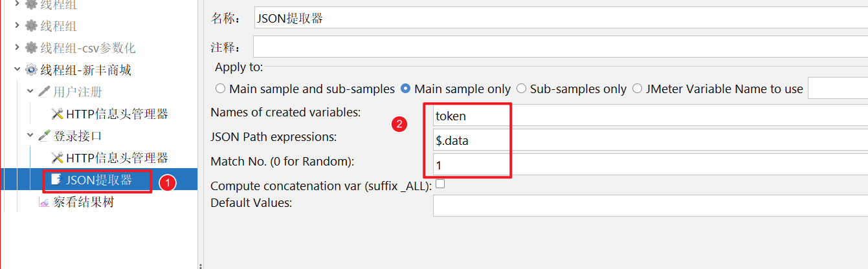868x269 pixels.
Task: Expand the 线程组-csv参数化 node
Action: pos(17,48)
